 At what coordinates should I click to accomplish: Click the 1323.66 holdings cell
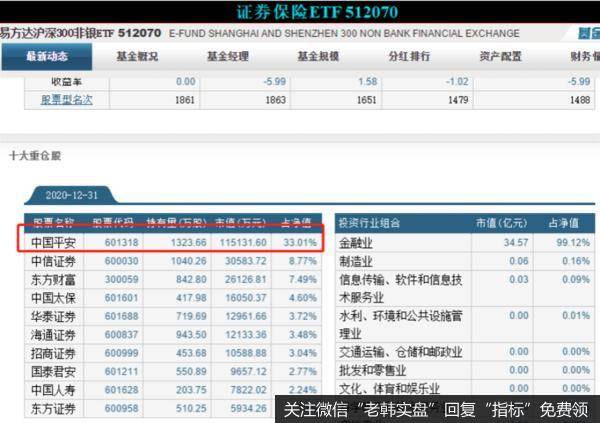[x=189, y=242]
